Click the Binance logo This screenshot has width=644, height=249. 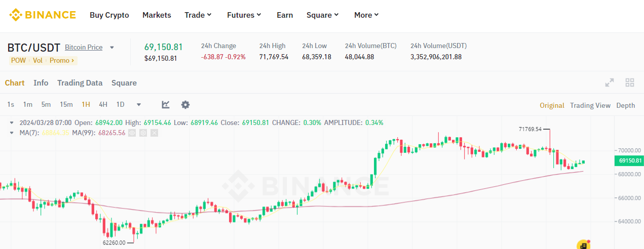click(x=43, y=15)
